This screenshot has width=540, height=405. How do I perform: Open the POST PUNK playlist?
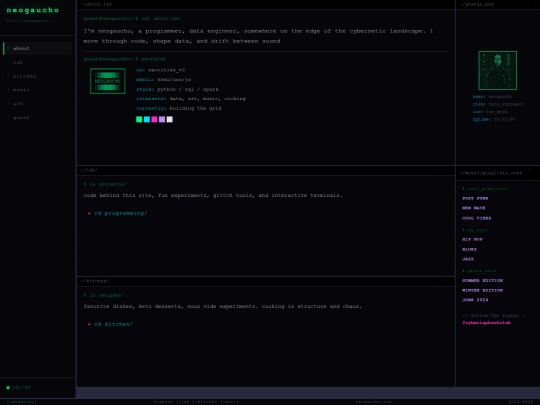[x=475, y=198]
